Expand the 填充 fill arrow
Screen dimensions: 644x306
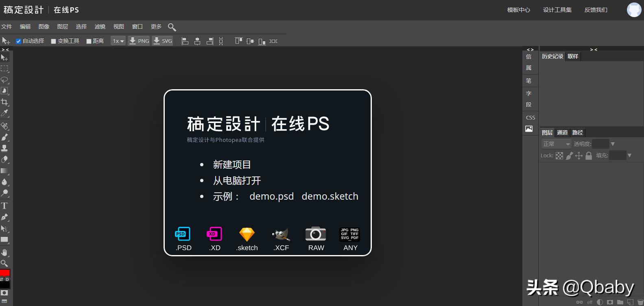(x=629, y=155)
